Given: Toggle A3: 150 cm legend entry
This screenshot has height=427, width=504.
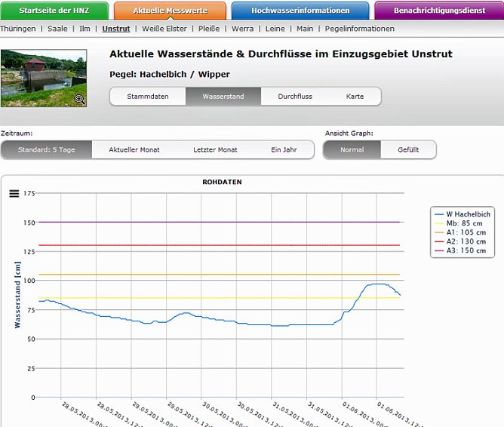Looking at the screenshot, I should [x=466, y=250].
